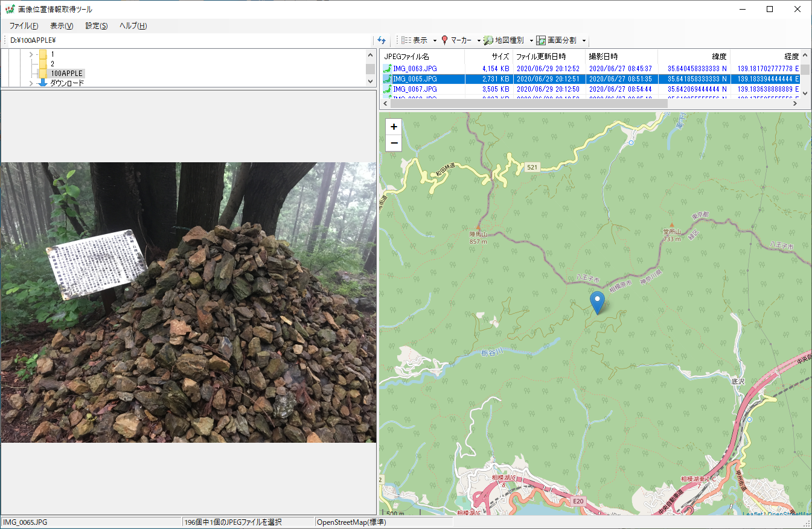Click the 地図種別 map type toolbar icon

[488, 40]
